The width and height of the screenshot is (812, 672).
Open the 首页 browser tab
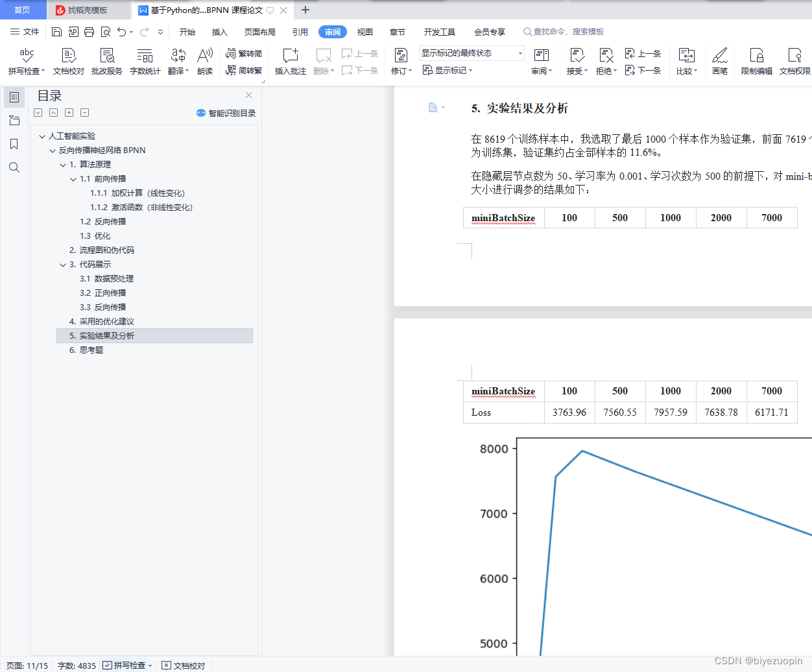coord(23,10)
